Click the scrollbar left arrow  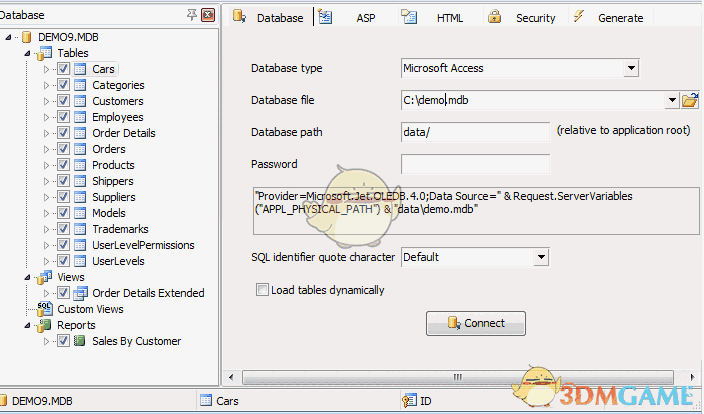tap(231, 377)
